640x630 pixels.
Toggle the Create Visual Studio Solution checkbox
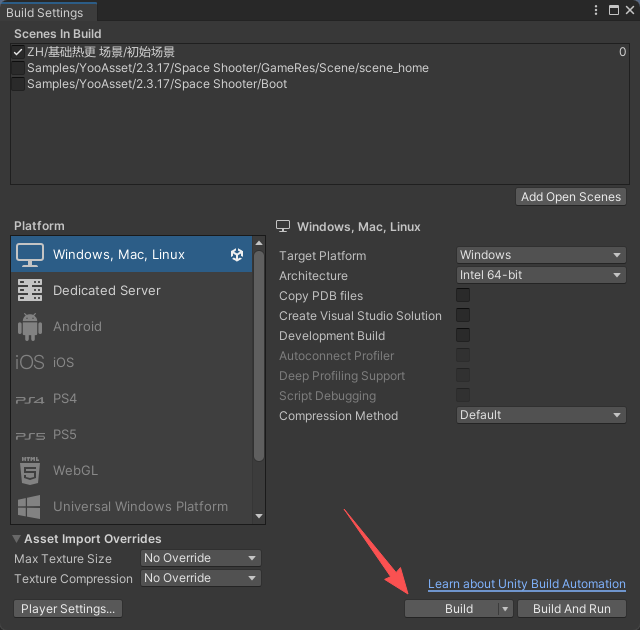pyautogui.click(x=463, y=315)
